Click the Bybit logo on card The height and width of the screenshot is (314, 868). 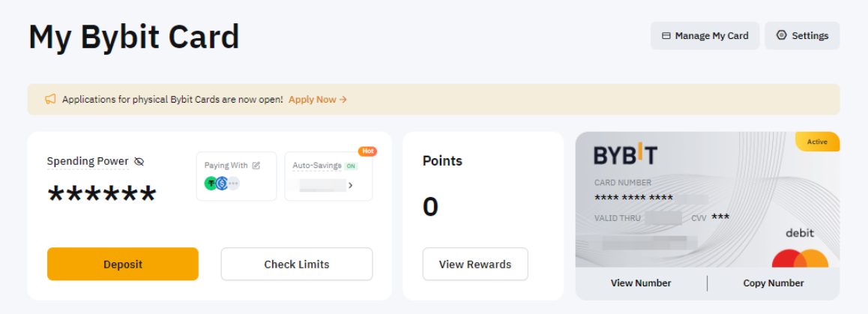tap(625, 155)
